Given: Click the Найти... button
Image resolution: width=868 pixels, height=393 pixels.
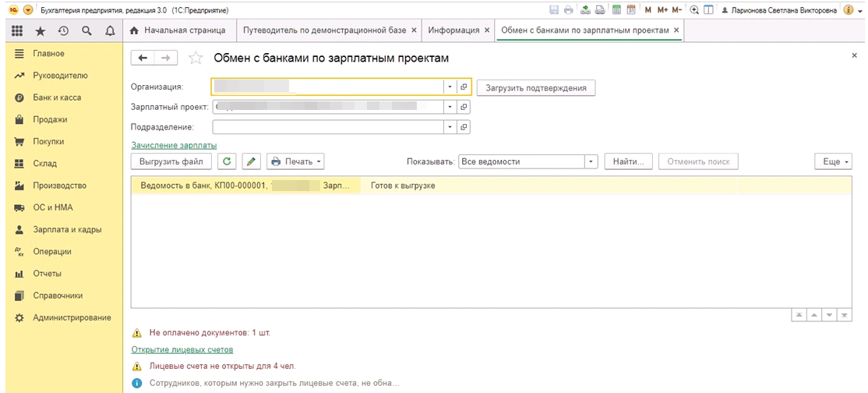Looking at the screenshot, I should pyautogui.click(x=629, y=162).
